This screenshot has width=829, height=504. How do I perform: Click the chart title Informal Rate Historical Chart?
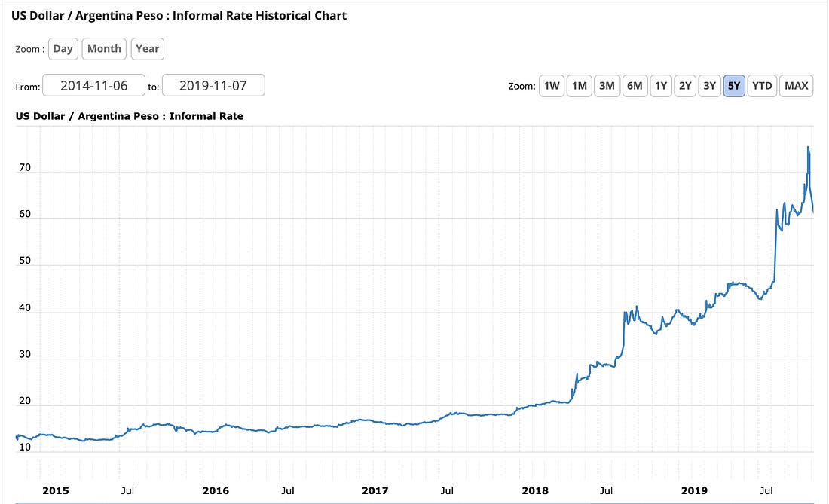point(259,15)
